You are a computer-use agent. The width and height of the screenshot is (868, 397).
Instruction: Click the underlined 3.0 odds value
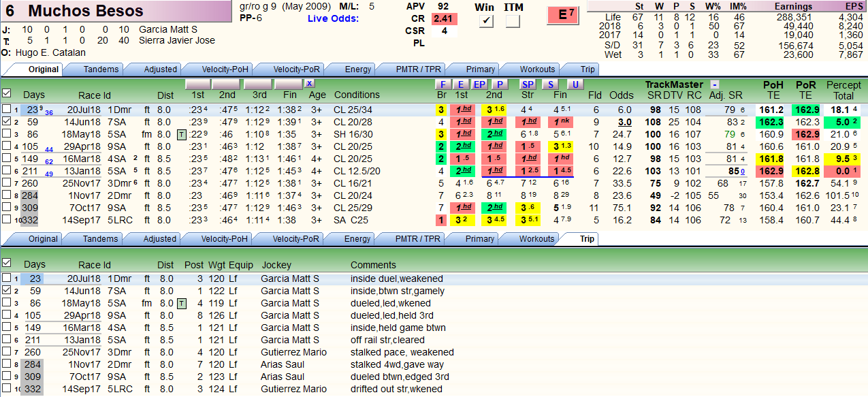coord(624,122)
